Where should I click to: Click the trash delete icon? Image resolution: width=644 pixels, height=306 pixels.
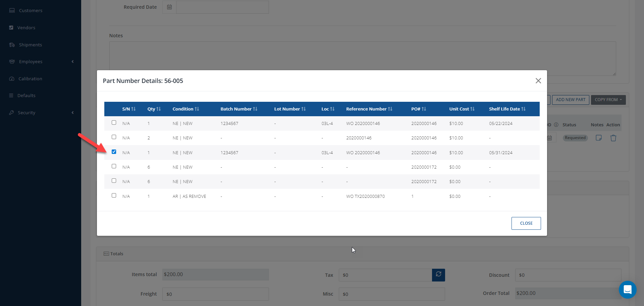point(613,138)
